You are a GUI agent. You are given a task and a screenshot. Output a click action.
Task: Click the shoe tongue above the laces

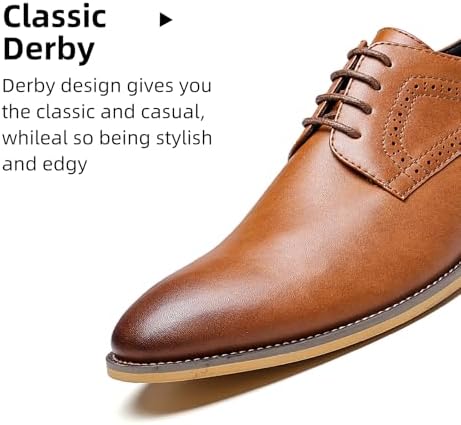pos(398,37)
